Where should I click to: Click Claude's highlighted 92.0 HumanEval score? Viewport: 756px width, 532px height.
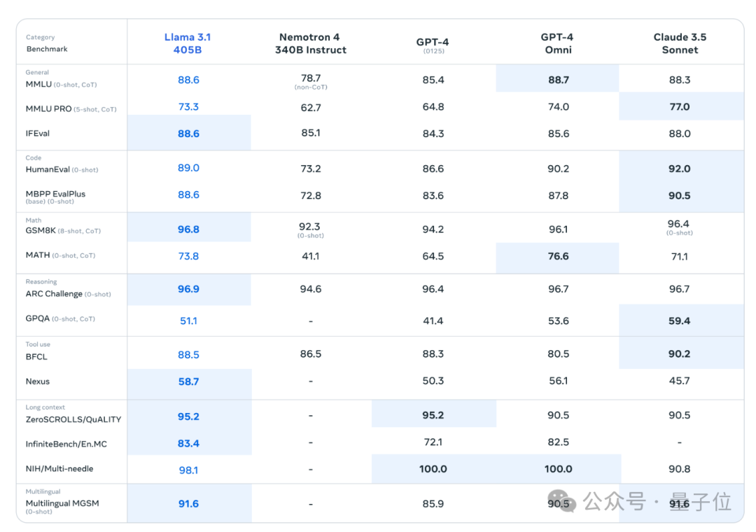point(679,168)
